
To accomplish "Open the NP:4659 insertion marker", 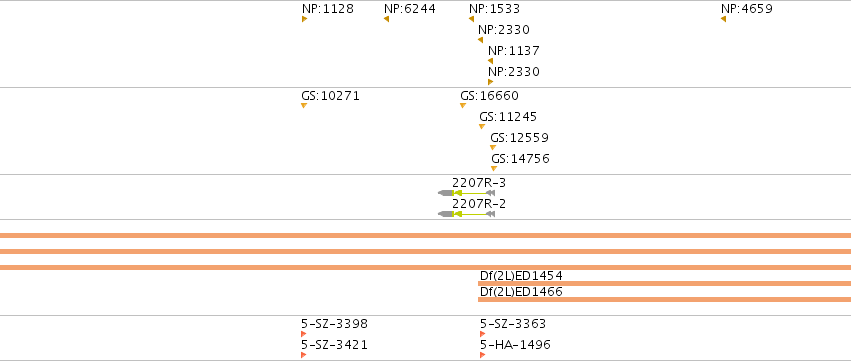I will coord(723,19).
